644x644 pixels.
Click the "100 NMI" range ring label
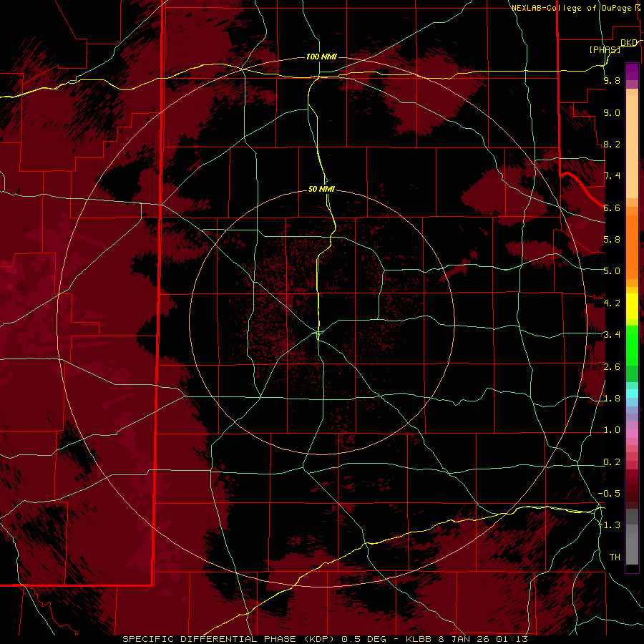click(x=321, y=57)
